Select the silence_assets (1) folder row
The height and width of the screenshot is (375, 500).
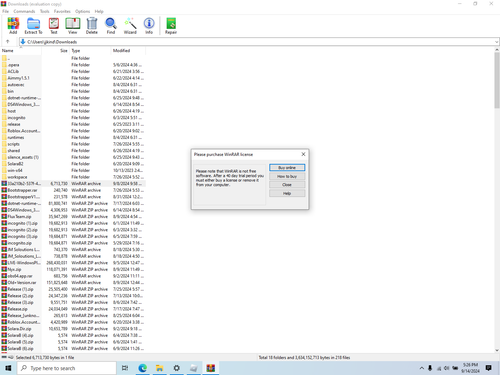click(73, 157)
